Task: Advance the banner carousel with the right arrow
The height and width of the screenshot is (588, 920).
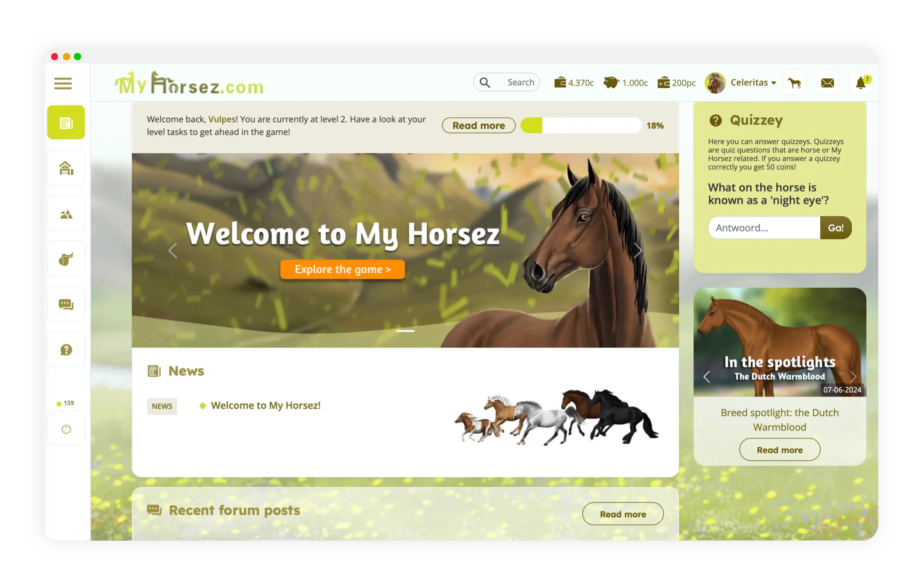Action: pyautogui.click(x=638, y=250)
